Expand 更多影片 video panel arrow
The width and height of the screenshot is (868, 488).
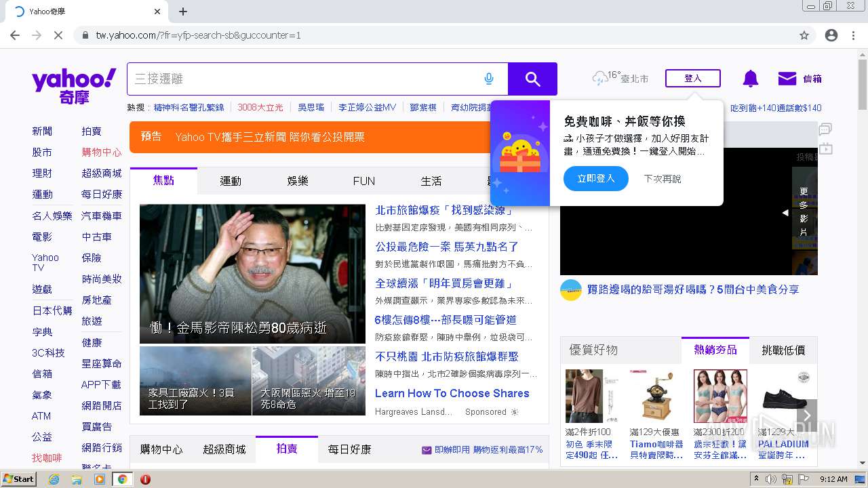click(x=785, y=213)
